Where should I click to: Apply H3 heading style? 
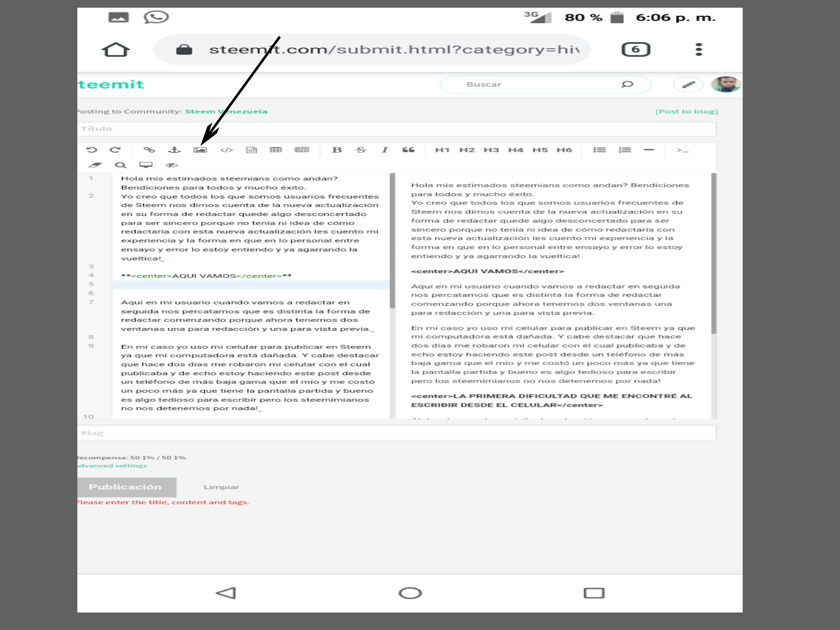[491, 150]
